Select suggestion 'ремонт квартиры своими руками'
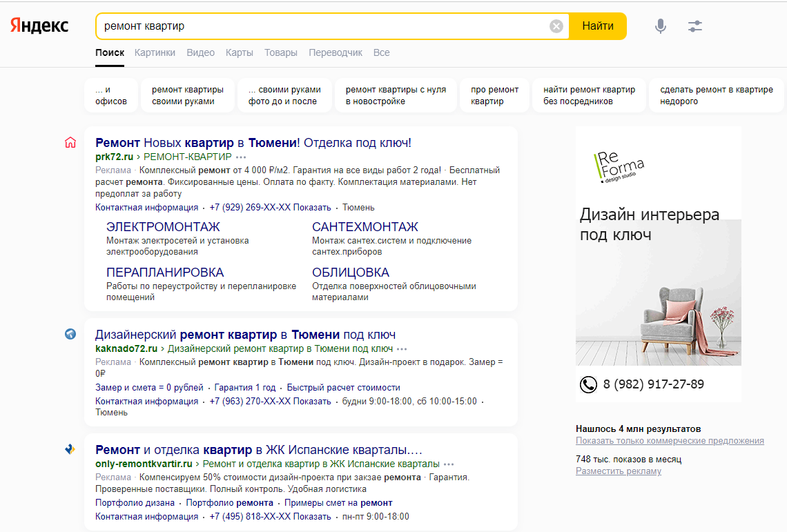Screen dimensions: 787x532 [x=187, y=95]
